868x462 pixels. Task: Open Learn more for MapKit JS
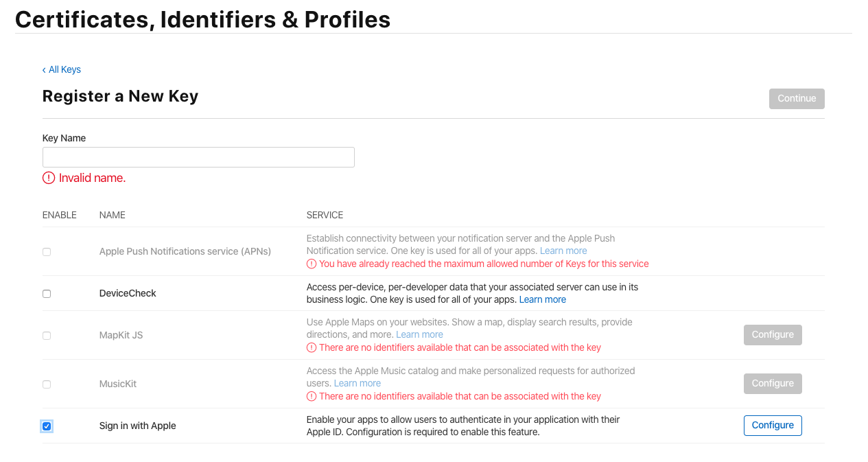tap(419, 335)
